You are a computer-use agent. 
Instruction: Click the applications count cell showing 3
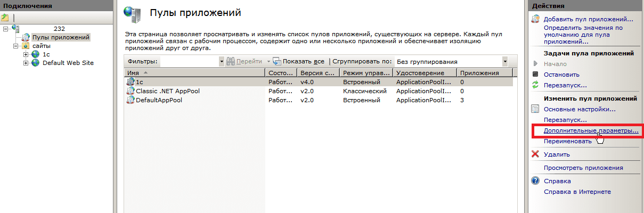click(x=462, y=100)
